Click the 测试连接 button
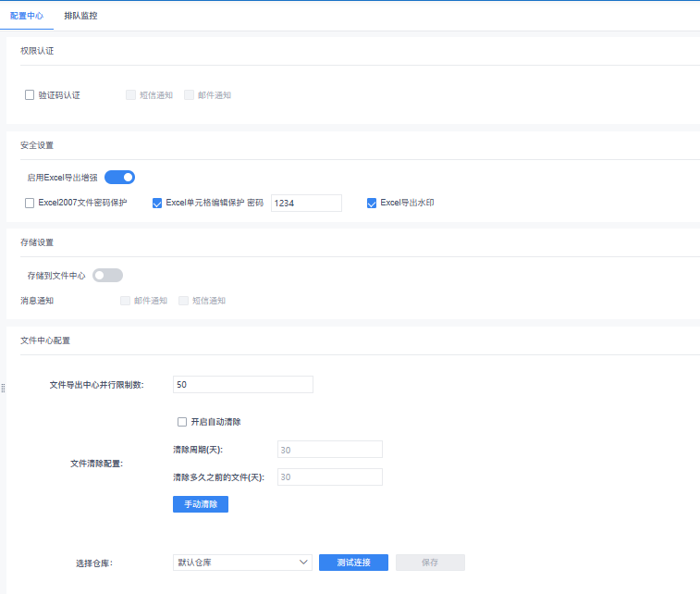The image size is (700, 594). click(353, 563)
